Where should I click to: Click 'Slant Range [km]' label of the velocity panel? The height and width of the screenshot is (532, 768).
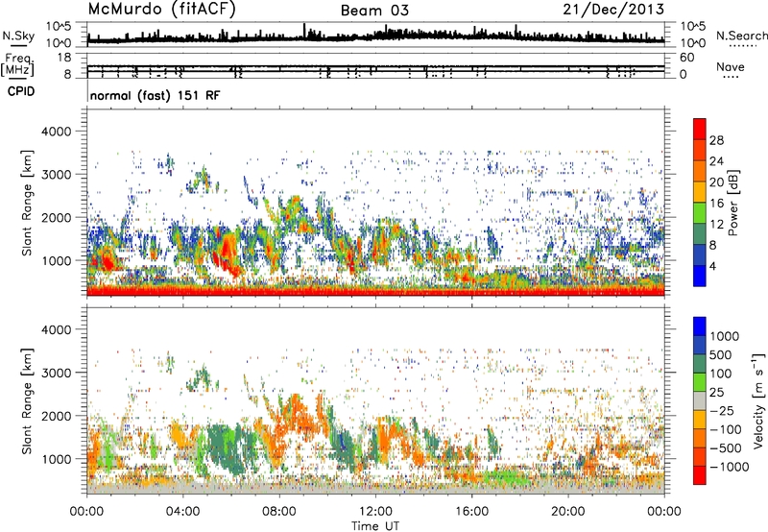coord(28,400)
